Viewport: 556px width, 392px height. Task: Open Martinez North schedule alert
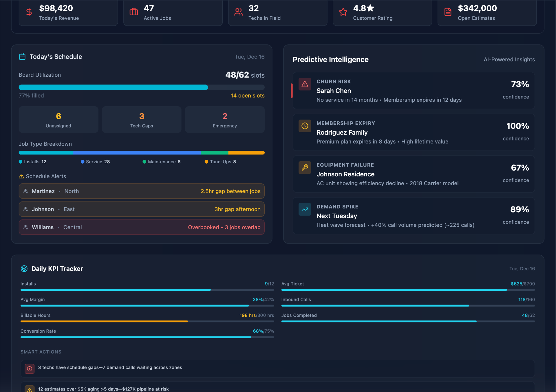click(142, 191)
